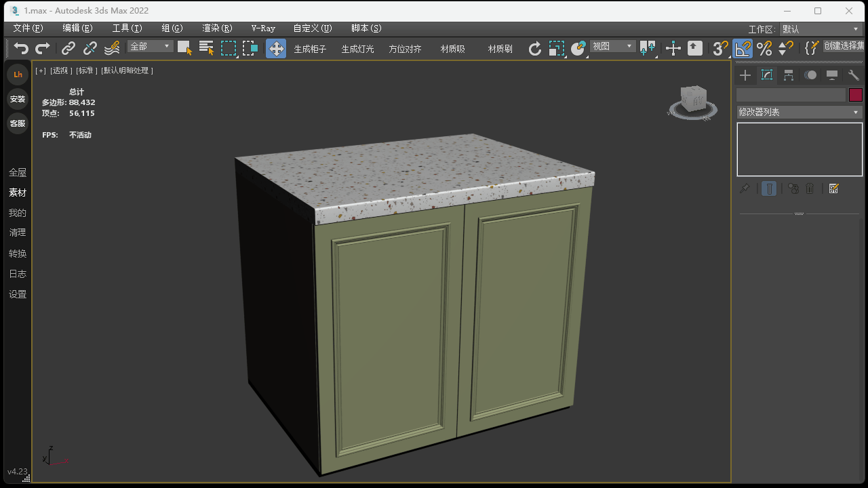Toggle the Percent Snap icon

click(x=764, y=48)
